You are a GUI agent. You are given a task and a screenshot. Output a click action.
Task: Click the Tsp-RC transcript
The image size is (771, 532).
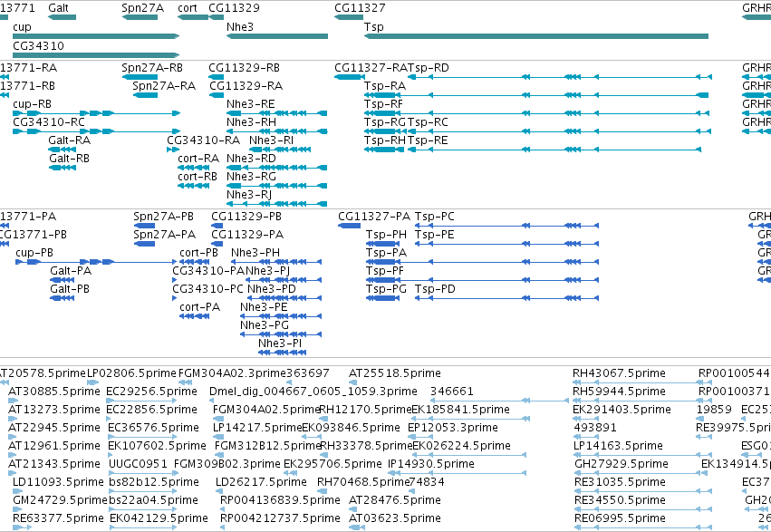[x=560, y=131]
